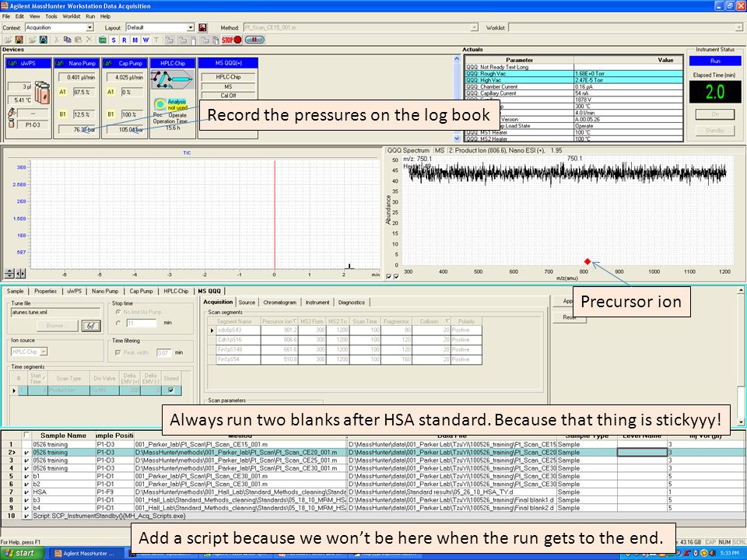
Task: Click the Nano Pump device status icon
Action: pyautogui.click(x=61, y=63)
